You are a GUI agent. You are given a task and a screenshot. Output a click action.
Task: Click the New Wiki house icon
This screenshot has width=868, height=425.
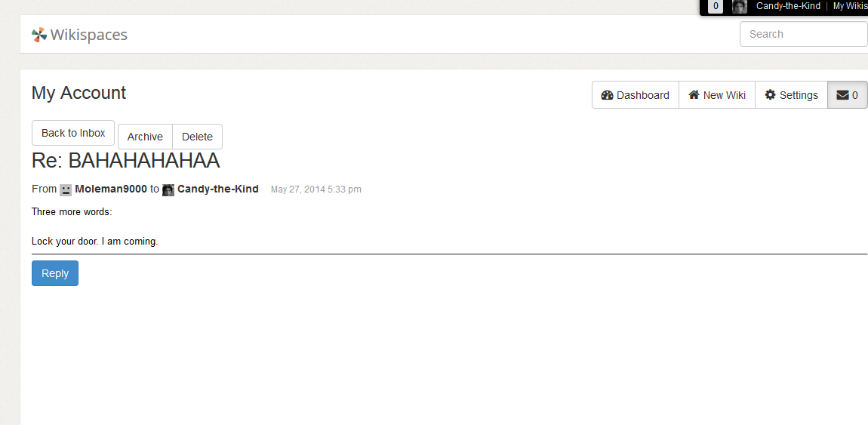694,94
